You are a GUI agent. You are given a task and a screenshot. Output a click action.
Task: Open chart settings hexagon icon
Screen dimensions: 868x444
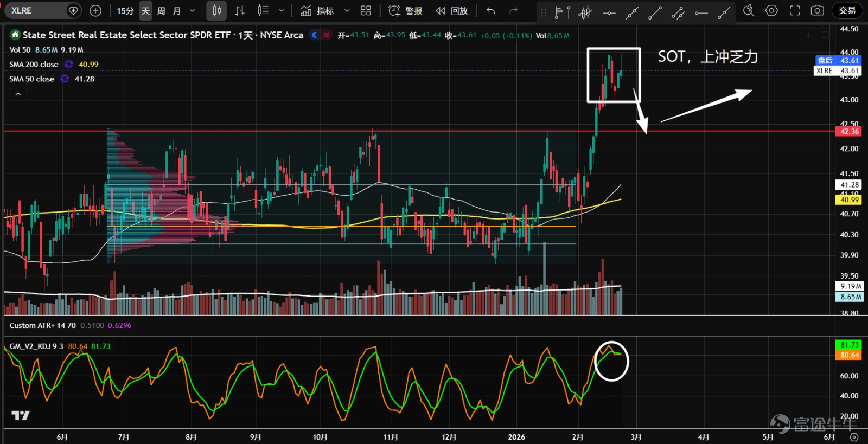772,10
